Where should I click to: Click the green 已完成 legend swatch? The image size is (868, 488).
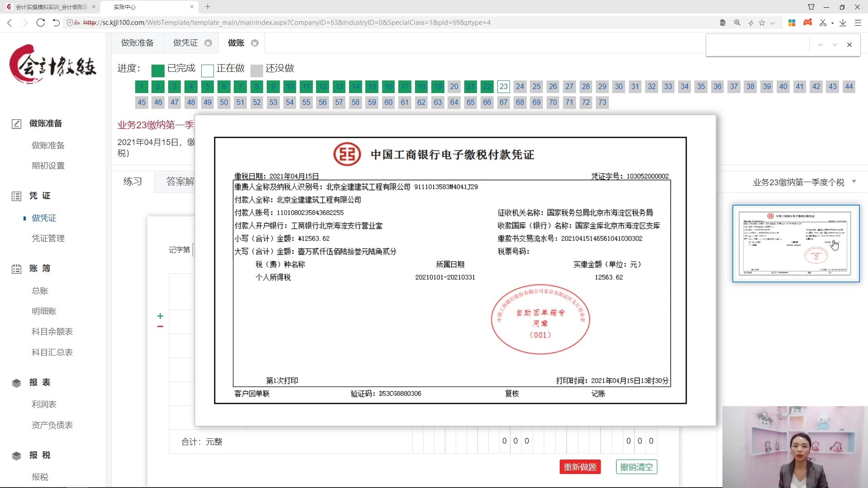tap(158, 70)
